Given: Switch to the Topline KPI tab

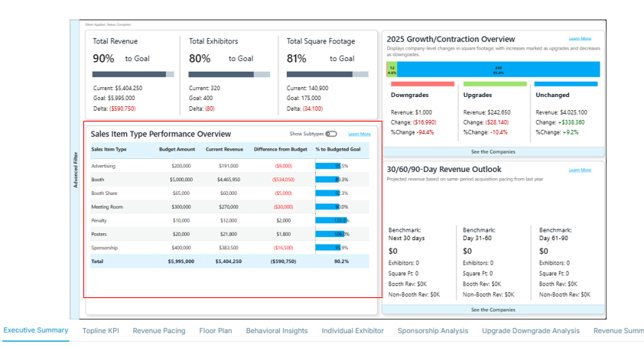Looking at the screenshot, I should pos(102,331).
